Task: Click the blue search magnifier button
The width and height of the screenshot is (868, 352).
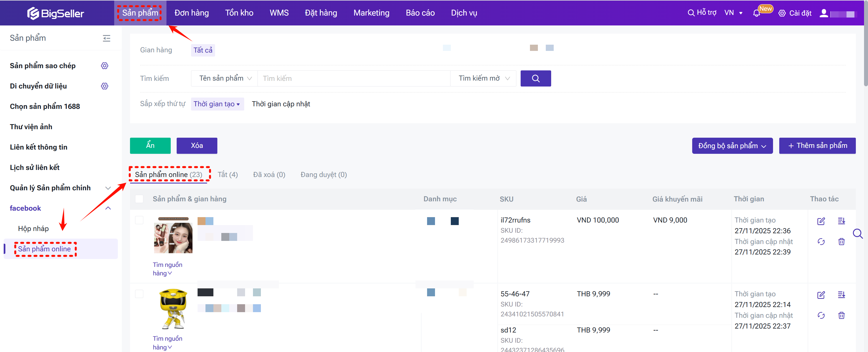Action: tap(535, 78)
